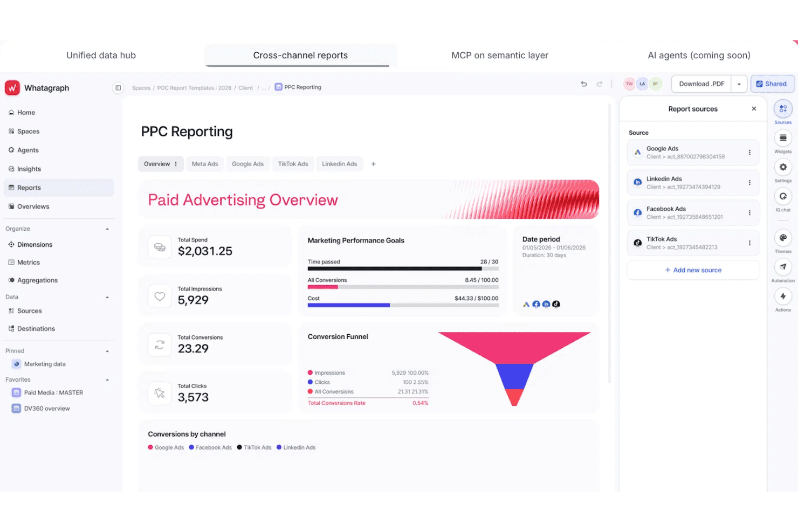Open the Widgets panel icon

tap(783, 138)
